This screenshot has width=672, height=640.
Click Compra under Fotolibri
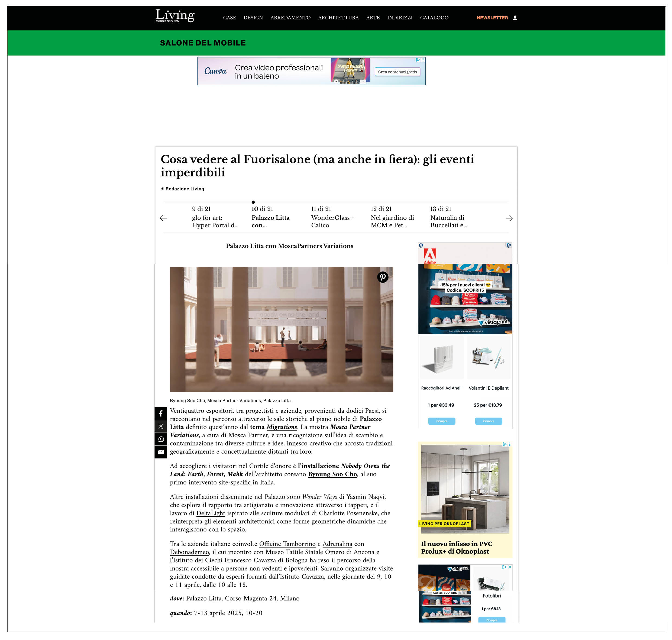(x=492, y=620)
